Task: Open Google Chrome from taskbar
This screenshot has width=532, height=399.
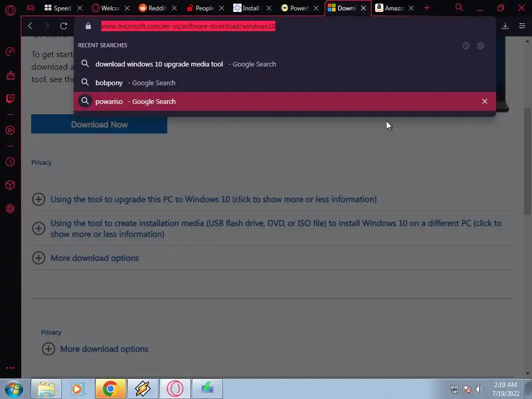Action: click(110, 389)
